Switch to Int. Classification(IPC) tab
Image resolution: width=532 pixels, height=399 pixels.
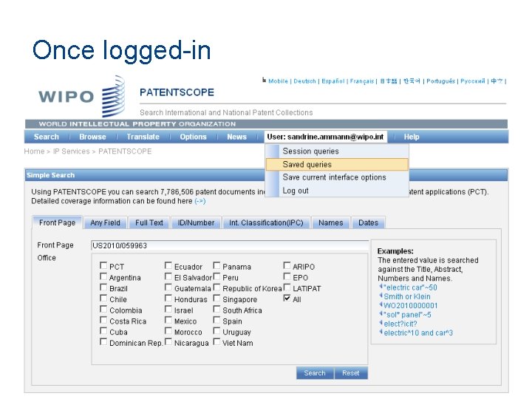(266, 222)
